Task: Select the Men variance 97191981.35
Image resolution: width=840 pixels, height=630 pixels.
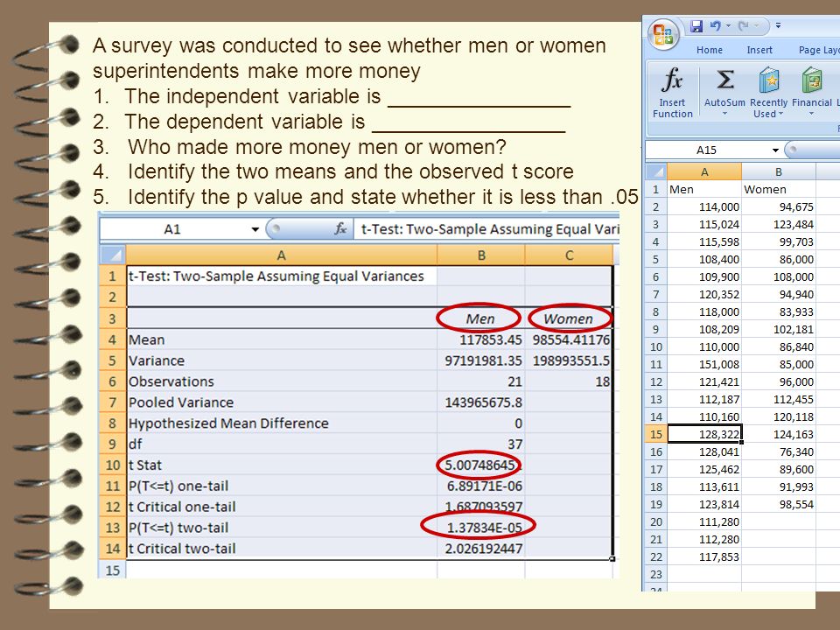Action: pos(480,360)
